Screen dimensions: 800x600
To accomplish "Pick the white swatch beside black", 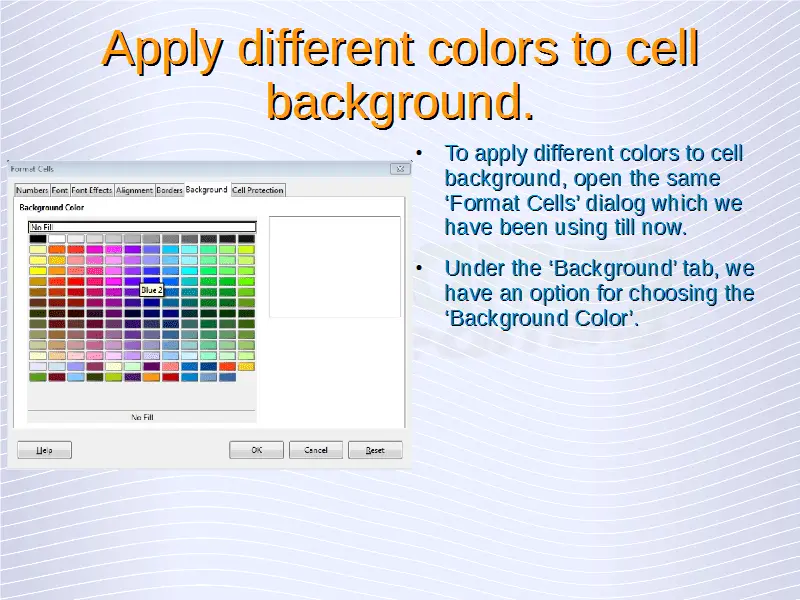I will pos(57,239).
